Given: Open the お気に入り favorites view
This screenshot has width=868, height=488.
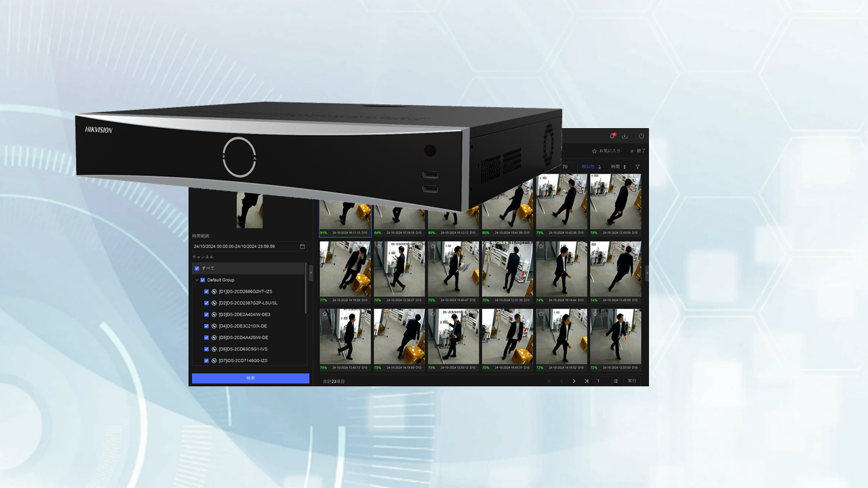Looking at the screenshot, I should [x=606, y=150].
